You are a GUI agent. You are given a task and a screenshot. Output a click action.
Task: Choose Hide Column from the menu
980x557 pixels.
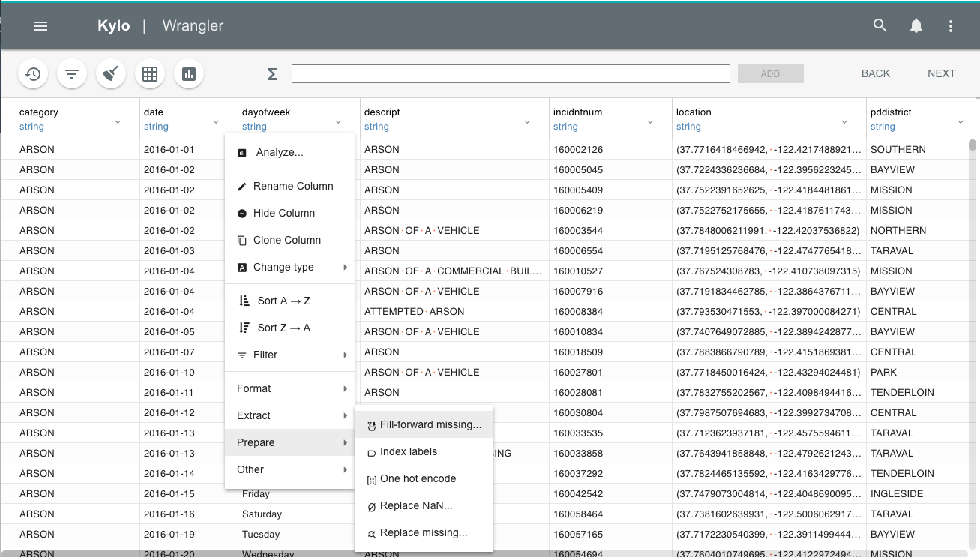click(289, 213)
